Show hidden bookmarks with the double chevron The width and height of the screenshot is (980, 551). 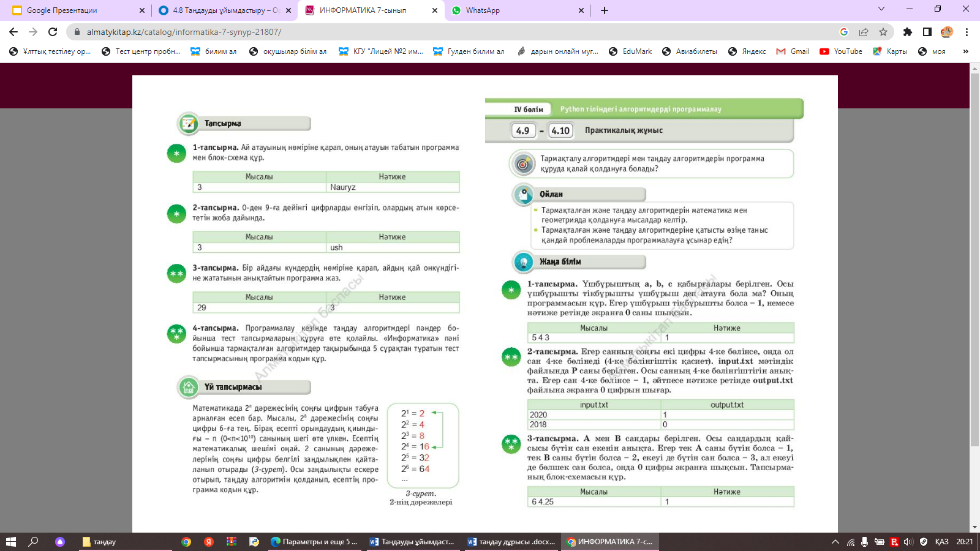coord(966,51)
